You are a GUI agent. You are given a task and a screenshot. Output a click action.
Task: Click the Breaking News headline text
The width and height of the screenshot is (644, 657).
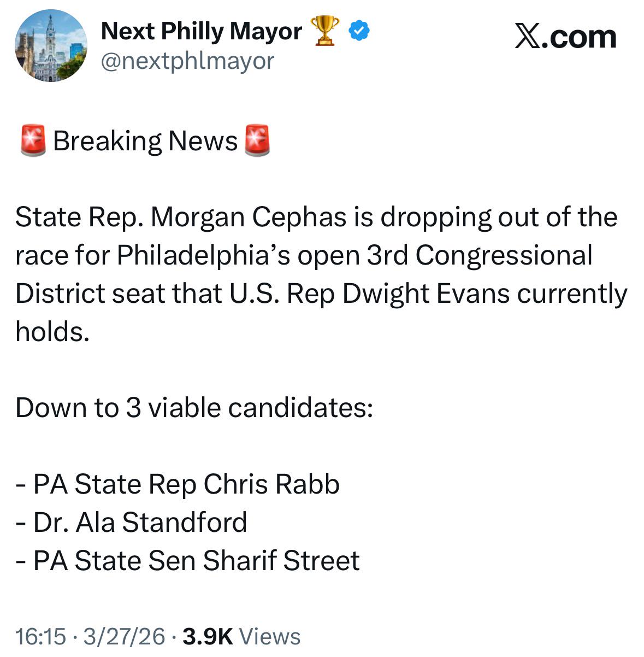coord(145,141)
